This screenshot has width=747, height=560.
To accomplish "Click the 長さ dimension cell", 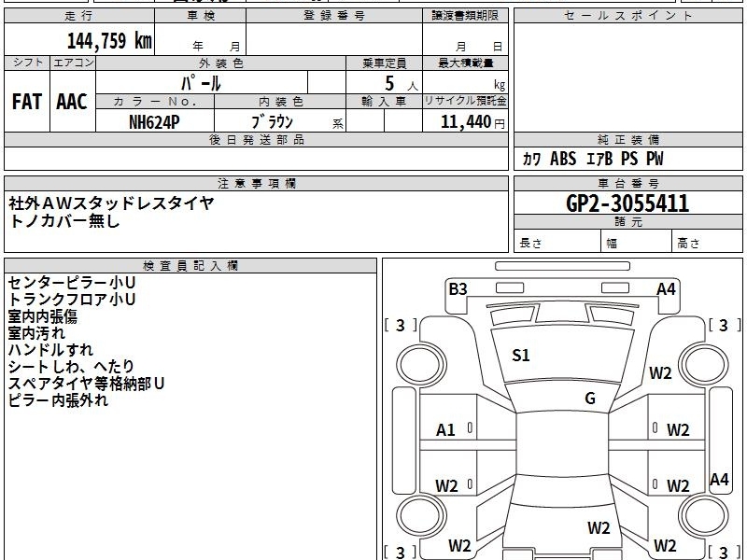I will coord(557,242).
